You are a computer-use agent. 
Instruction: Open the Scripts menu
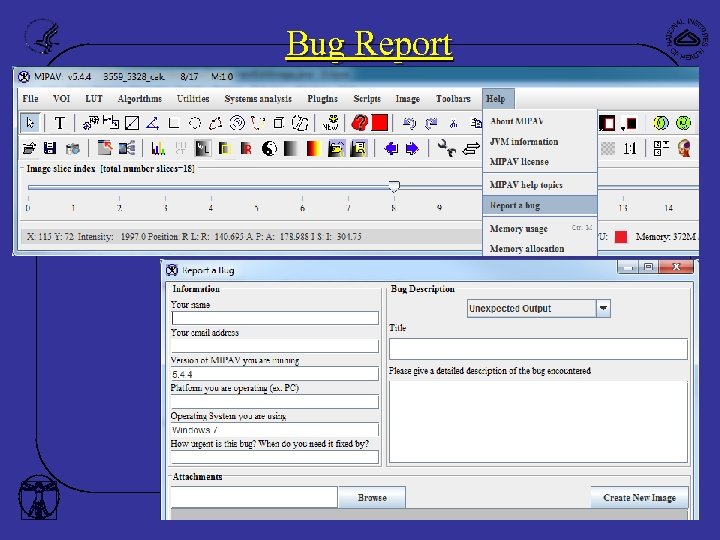pyautogui.click(x=367, y=99)
